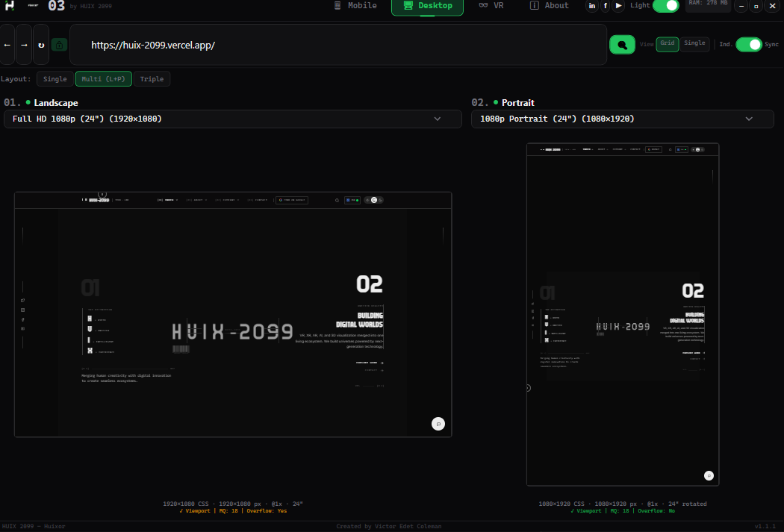The width and height of the screenshot is (784, 532).
Task: Switch to the Mobile tab
Action: (x=355, y=6)
